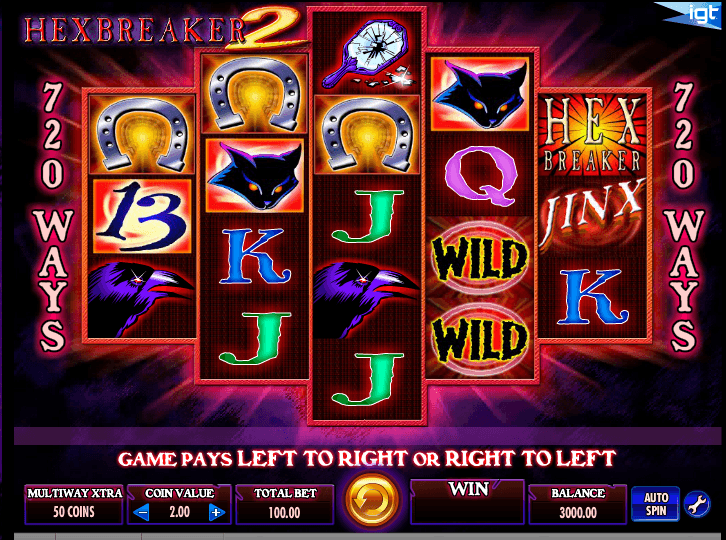726x540 pixels.
Task: Decrease coin value with minus arrow
Action: click(x=142, y=512)
